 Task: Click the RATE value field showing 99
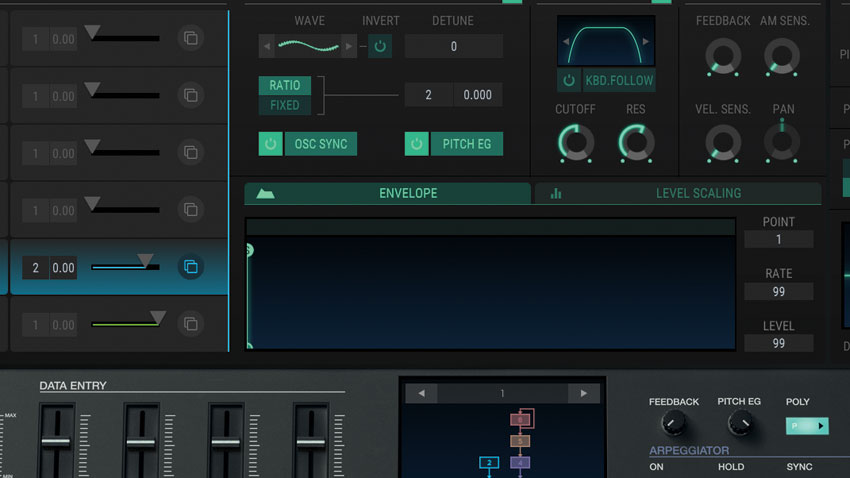click(778, 292)
